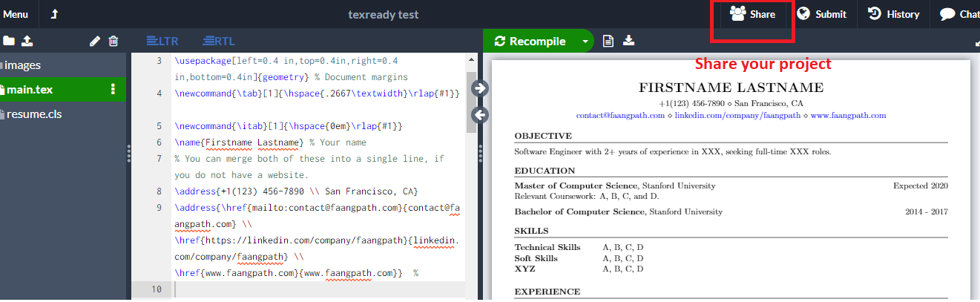Viewport: 980px width, 302px height.
Task: Click the delete trash icon
Action: point(113,42)
